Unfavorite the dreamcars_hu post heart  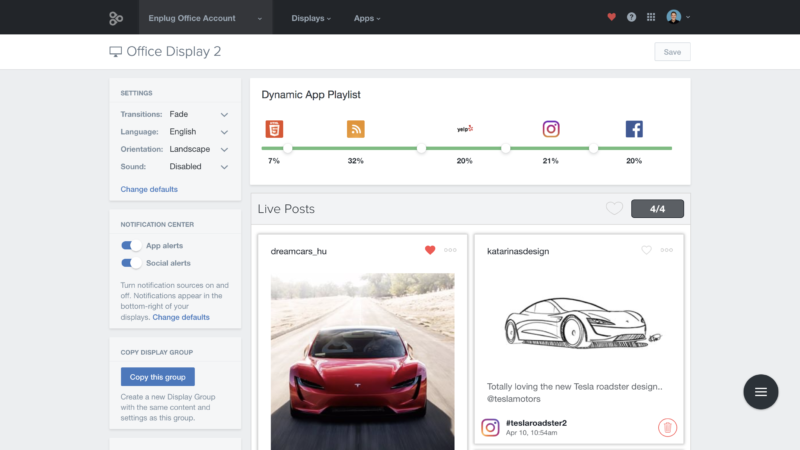point(430,250)
